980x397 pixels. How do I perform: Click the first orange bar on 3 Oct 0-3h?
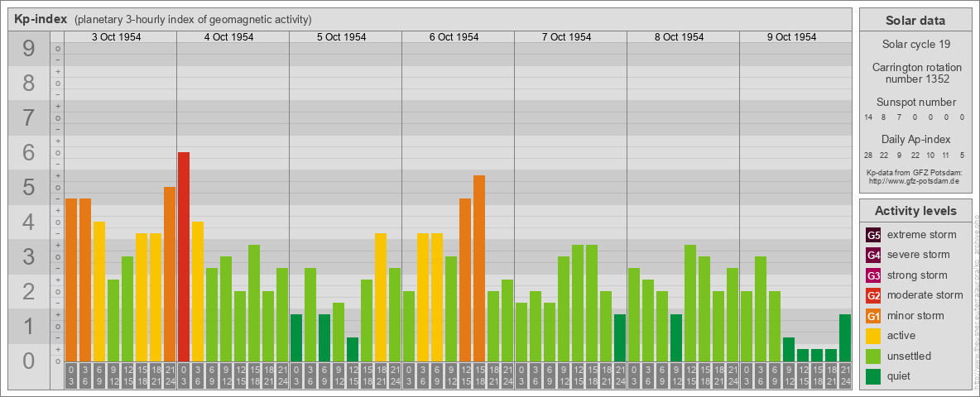(71, 280)
